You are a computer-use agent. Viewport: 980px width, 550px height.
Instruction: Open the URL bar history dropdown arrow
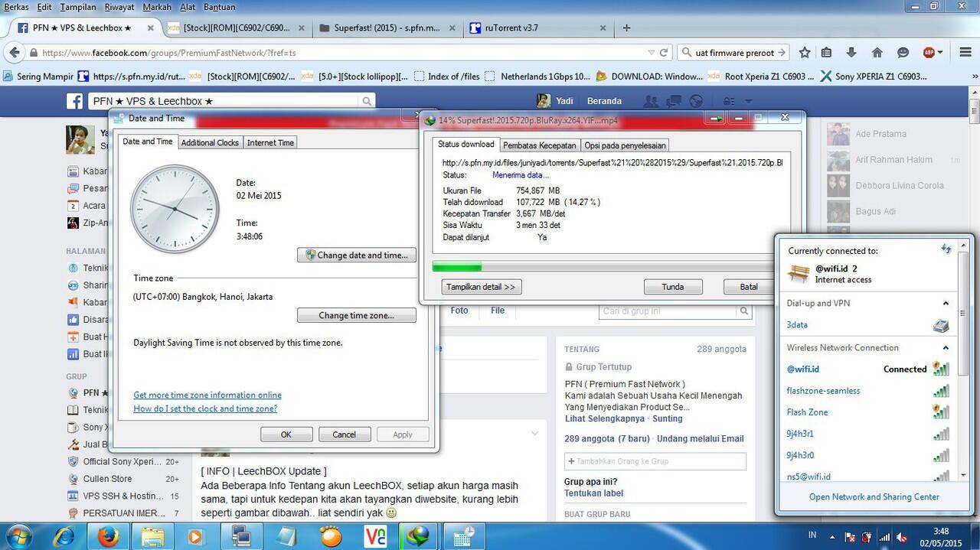coord(652,53)
